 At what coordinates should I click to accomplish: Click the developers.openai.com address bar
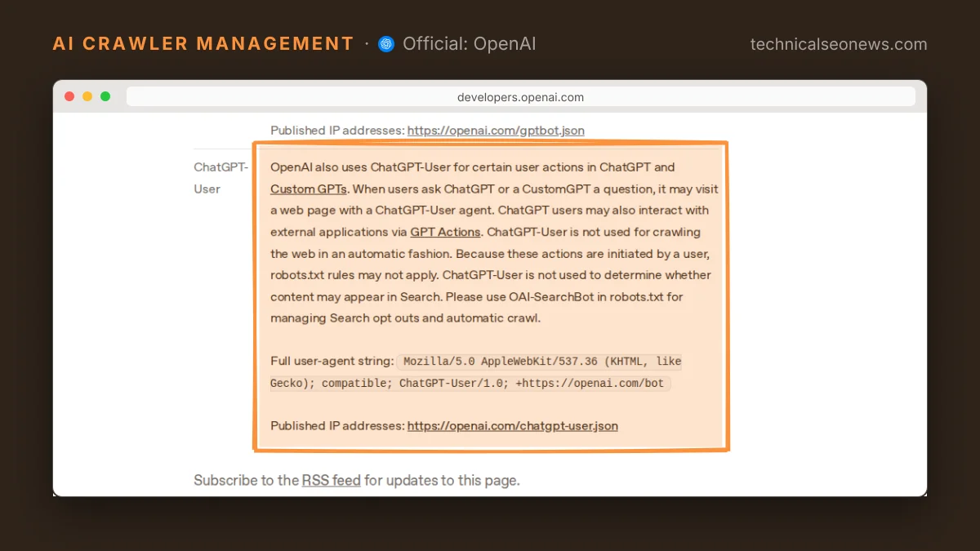[520, 97]
